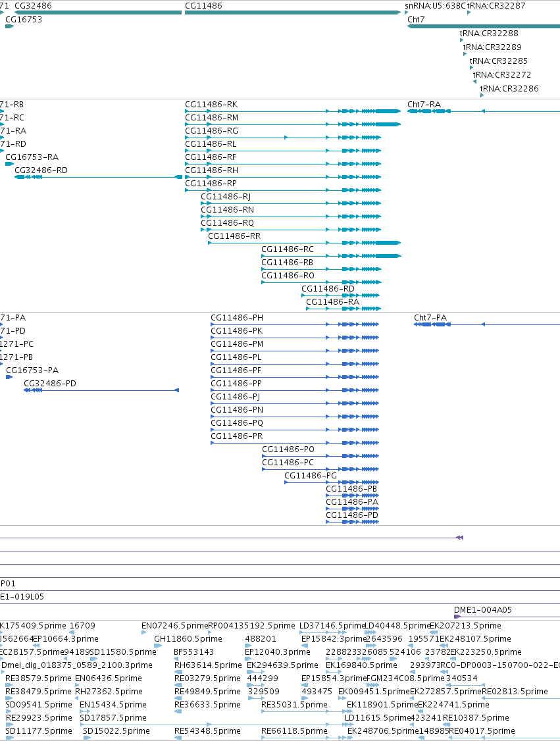Select EST RE04017.5prime
This screenshot has height=741, width=560.
point(482,730)
